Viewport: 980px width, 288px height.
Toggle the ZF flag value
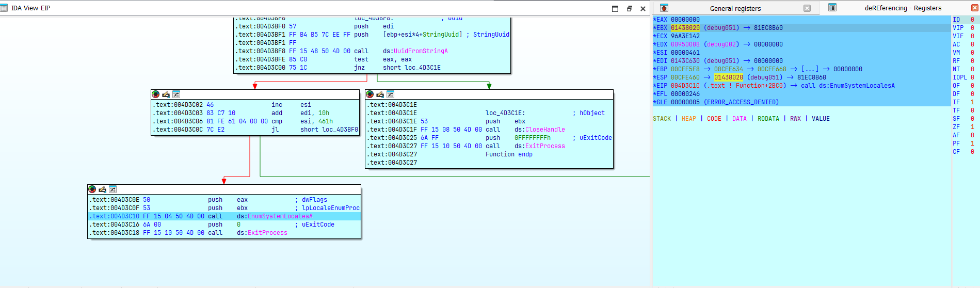coord(972,127)
